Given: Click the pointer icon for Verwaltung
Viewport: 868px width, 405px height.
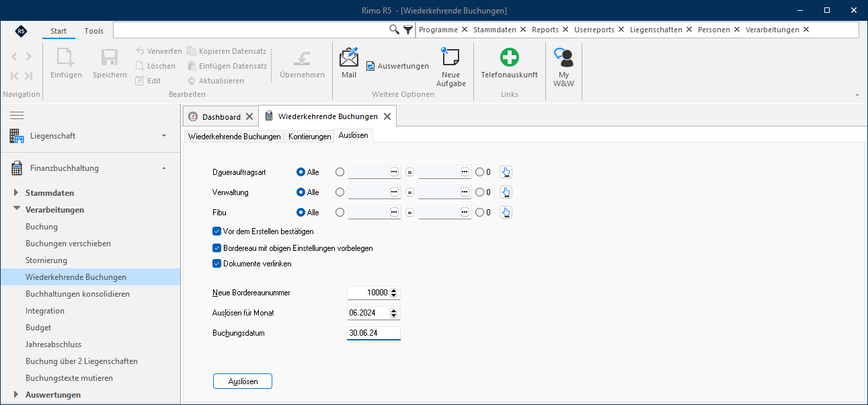Looking at the screenshot, I should click(x=506, y=192).
